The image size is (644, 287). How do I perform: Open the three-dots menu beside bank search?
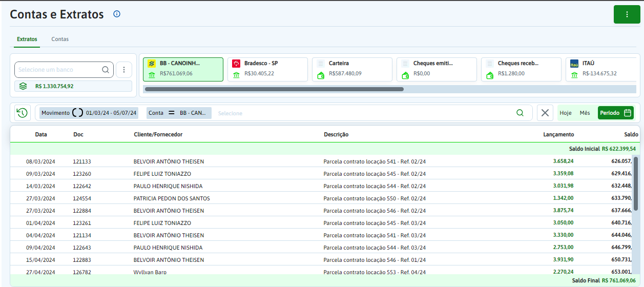[124, 70]
